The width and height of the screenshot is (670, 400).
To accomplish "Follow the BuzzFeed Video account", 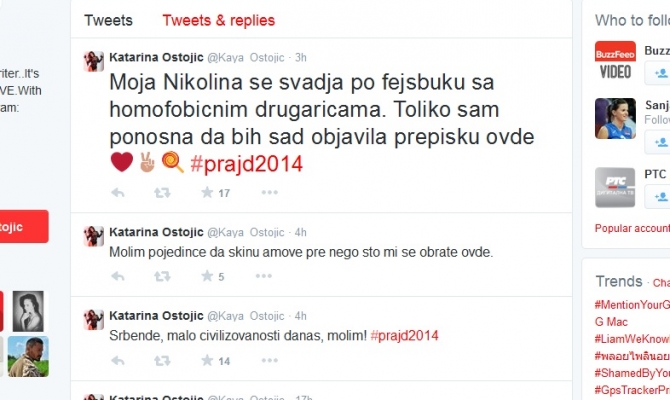I will pyautogui.click(x=658, y=73).
